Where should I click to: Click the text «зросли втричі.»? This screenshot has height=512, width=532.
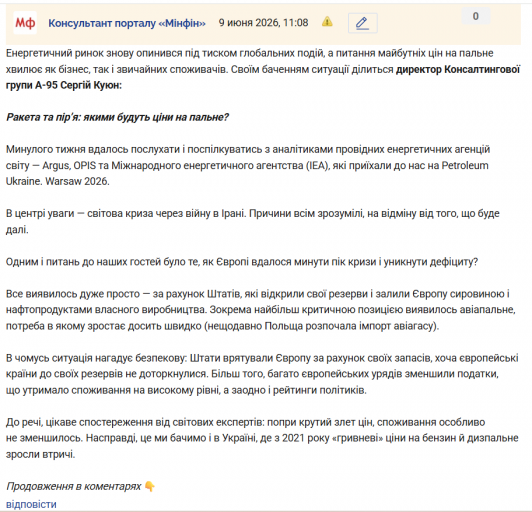pyautogui.click(x=40, y=454)
